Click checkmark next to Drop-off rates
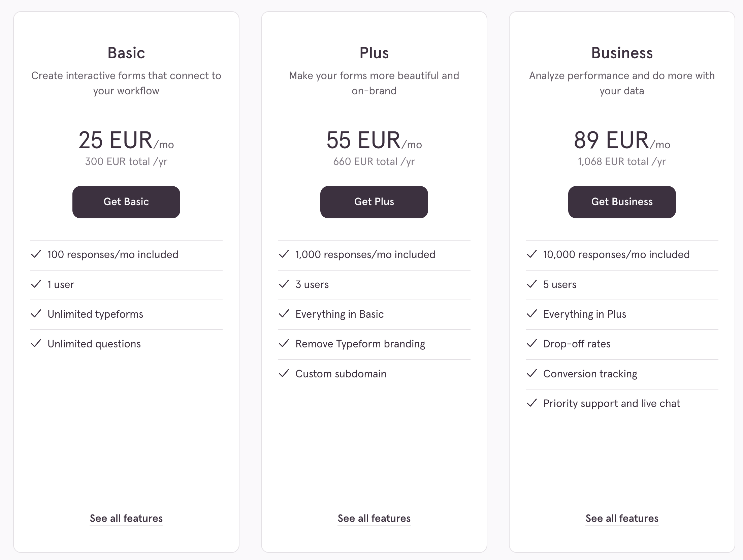743x560 pixels. [x=531, y=343]
